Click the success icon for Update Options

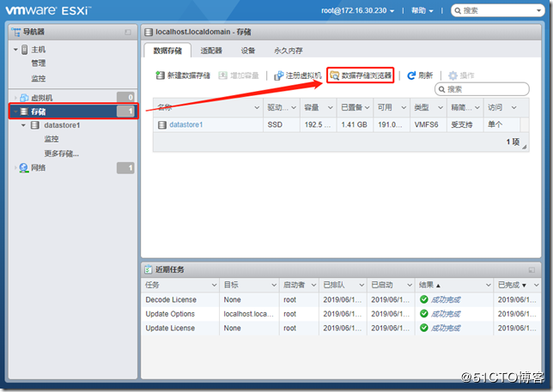pos(424,313)
